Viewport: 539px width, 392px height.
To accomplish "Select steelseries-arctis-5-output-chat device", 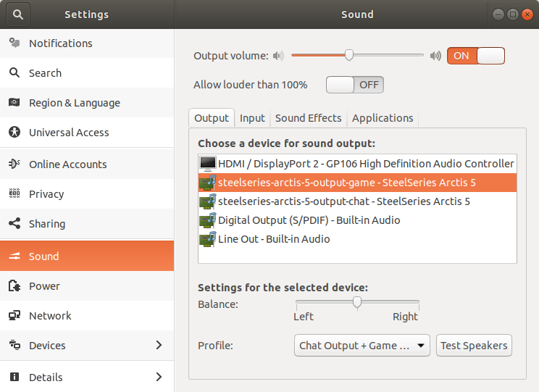I will 357,201.
